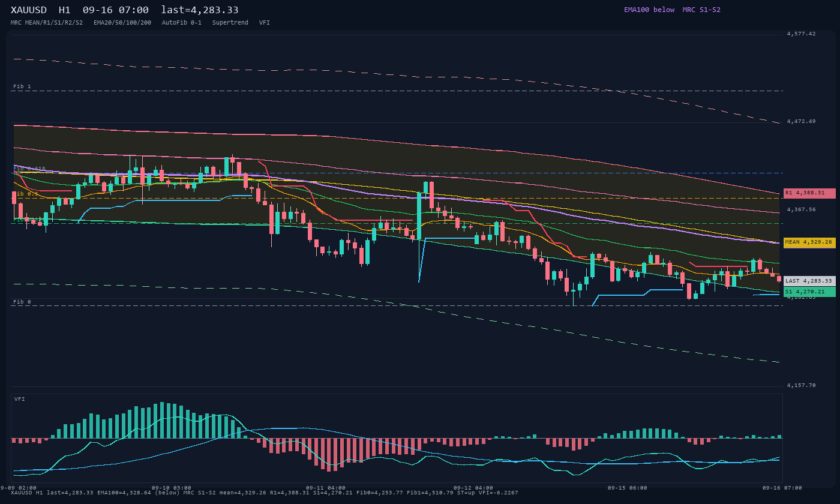Click the H1 timeframe in the title

[x=64, y=10]
